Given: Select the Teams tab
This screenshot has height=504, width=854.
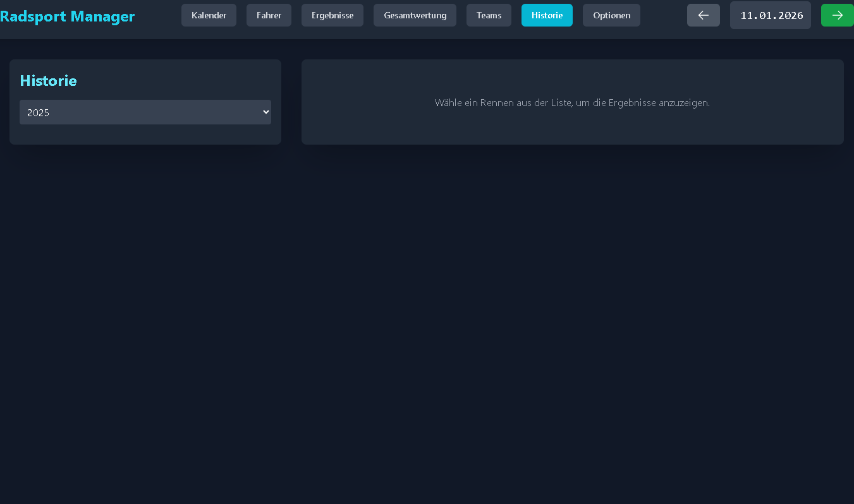Looking at the screenshot, I should pos(489,15).
